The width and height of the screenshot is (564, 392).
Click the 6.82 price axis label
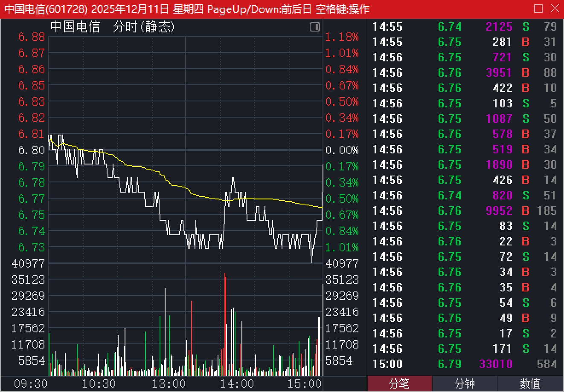point(32,118)
